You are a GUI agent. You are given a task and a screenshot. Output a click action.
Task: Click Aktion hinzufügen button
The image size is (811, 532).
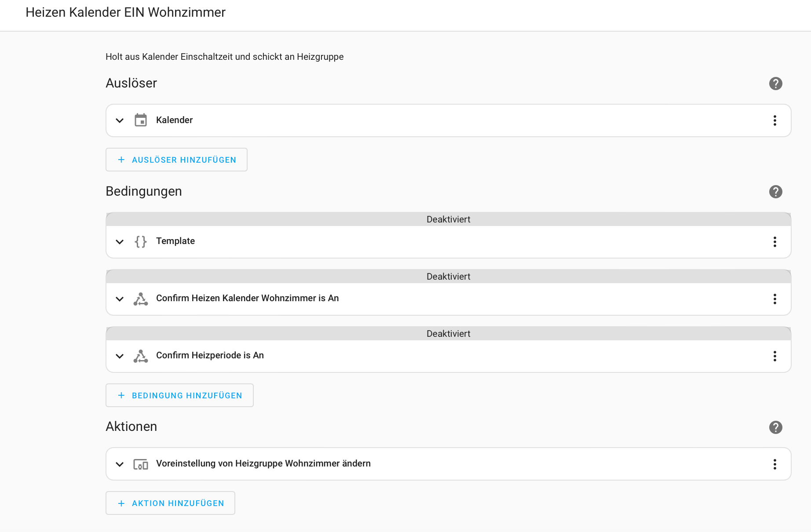[170, 503]
